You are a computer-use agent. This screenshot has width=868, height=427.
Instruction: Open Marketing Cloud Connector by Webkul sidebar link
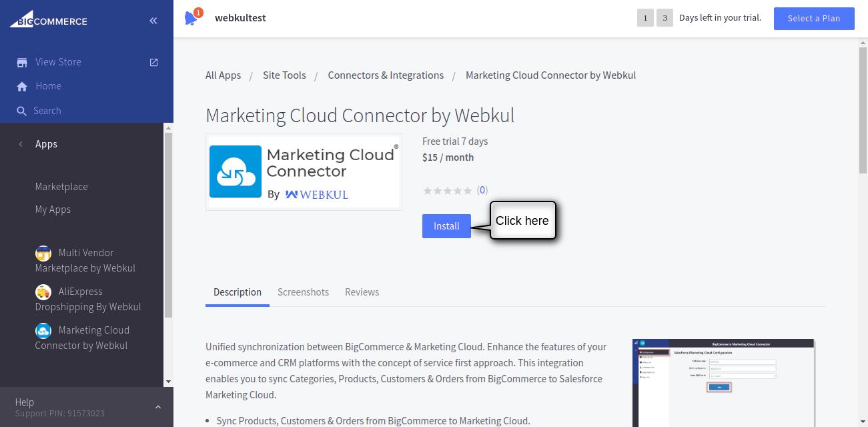[x=82, y=338]
